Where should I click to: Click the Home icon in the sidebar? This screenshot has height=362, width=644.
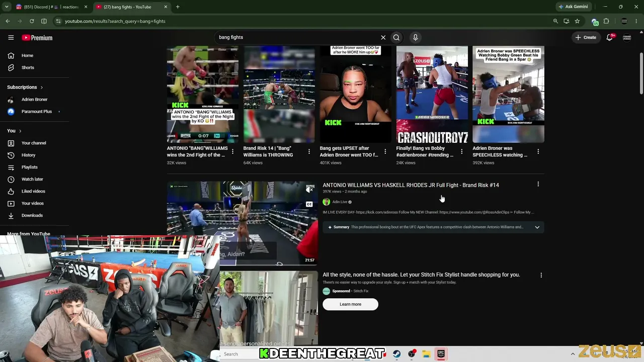(x=11, y=55)
